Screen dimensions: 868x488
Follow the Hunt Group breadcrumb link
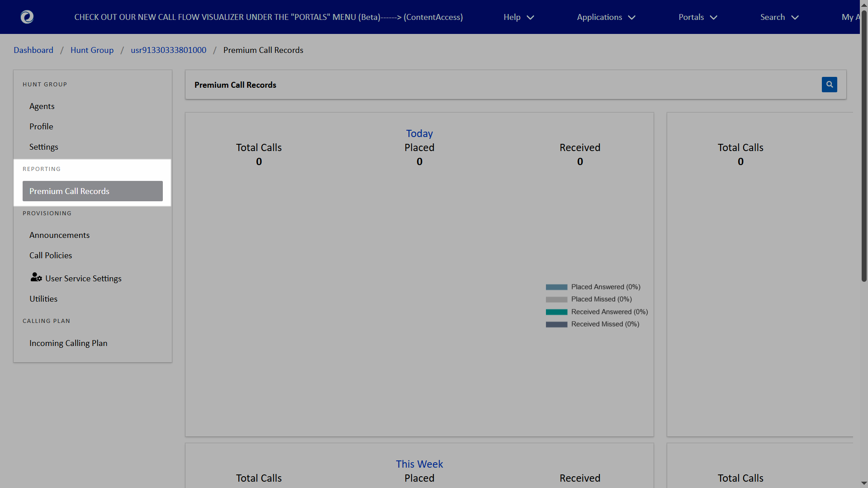92,50
